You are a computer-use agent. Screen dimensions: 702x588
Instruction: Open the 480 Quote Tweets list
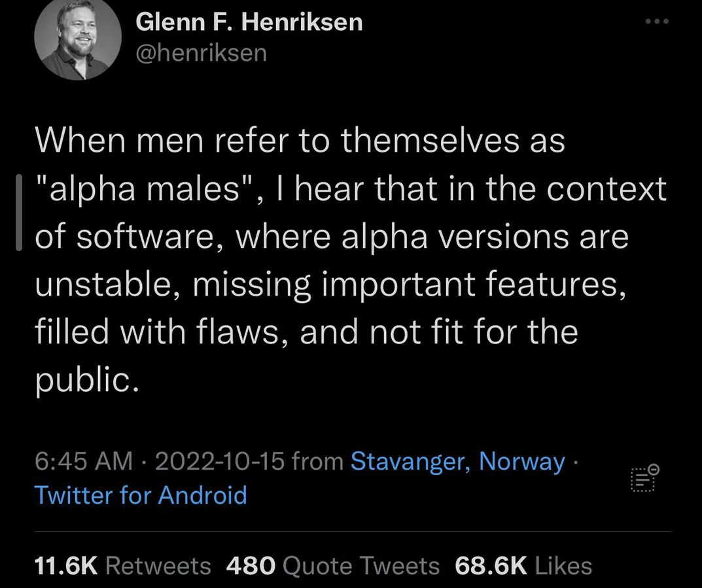coord(332,566)
